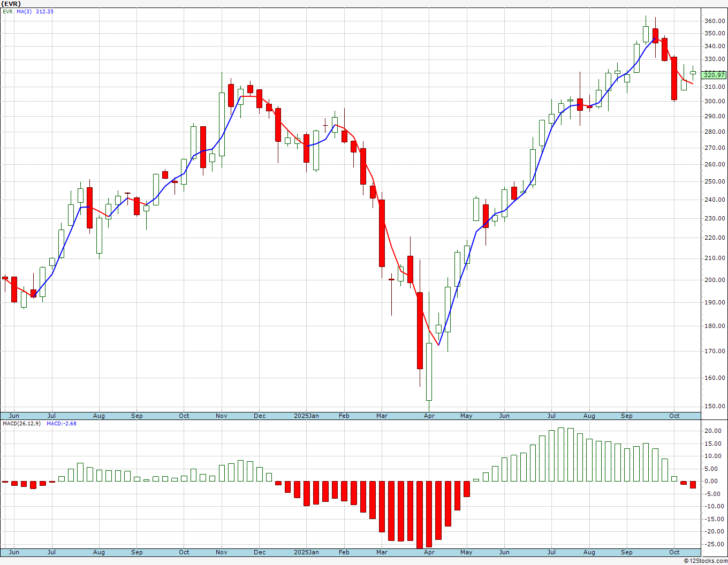Click the 240.00 price axis label
The height and width of the screenshot is (565, 728).
point(715,200)
